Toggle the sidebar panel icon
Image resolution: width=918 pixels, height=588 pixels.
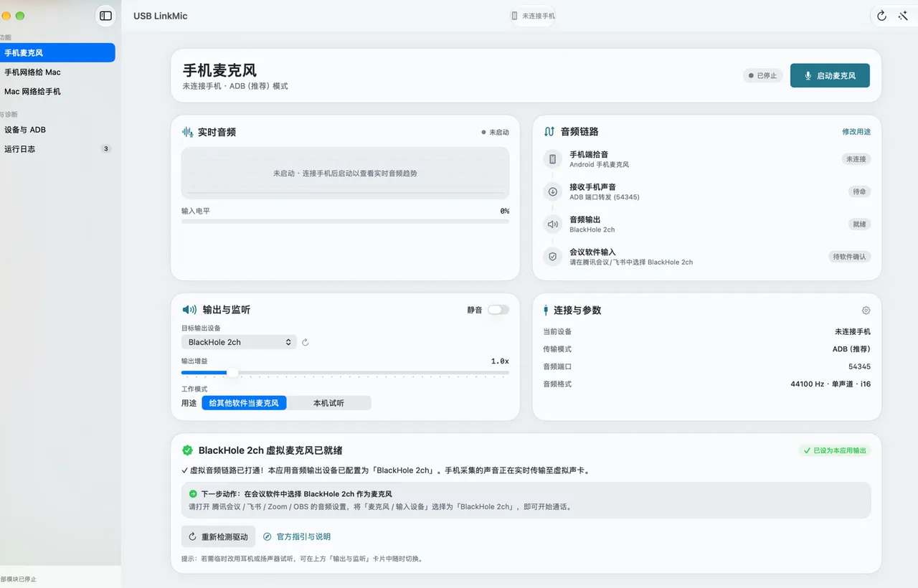tap(105, 16)
